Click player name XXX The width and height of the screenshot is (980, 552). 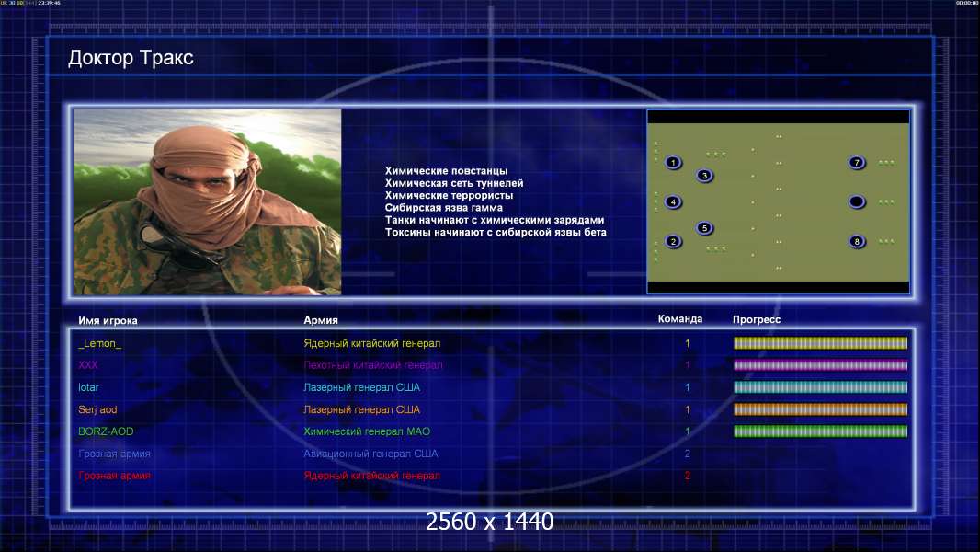(88, 365)
